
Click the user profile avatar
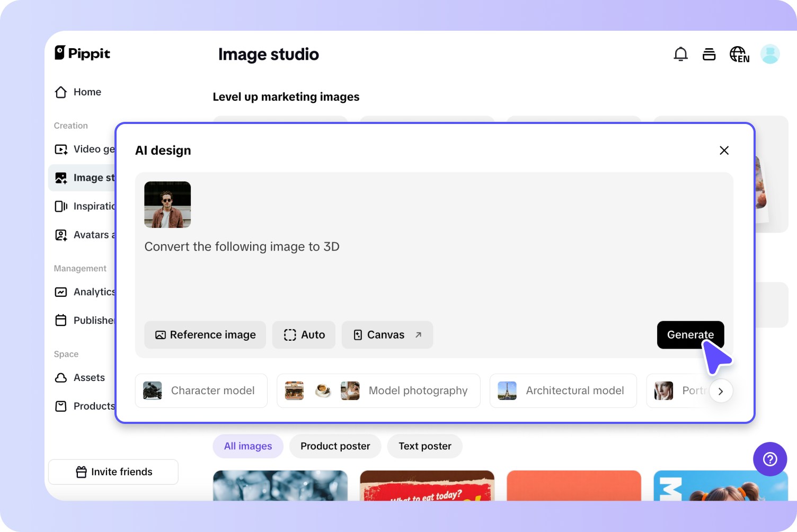[769, 54]
